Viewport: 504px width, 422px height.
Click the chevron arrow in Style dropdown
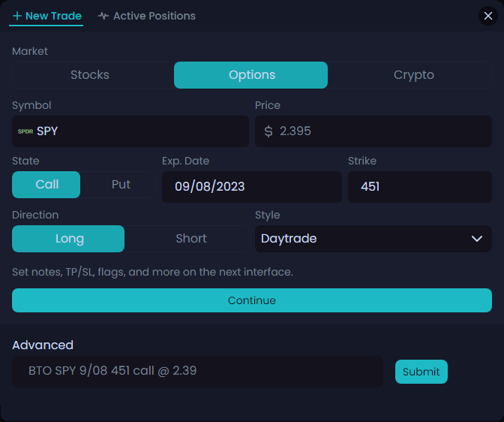pos(476,239)
